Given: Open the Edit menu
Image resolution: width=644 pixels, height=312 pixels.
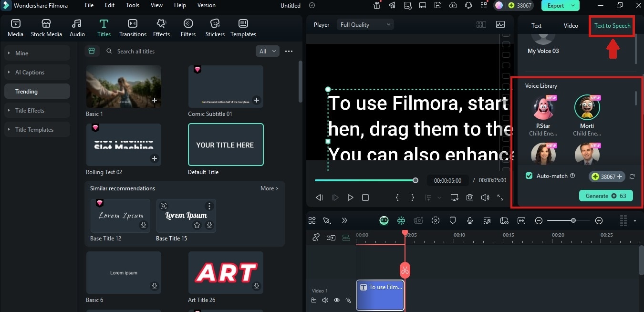Looking at the screenshot, I should coord(110,5).
